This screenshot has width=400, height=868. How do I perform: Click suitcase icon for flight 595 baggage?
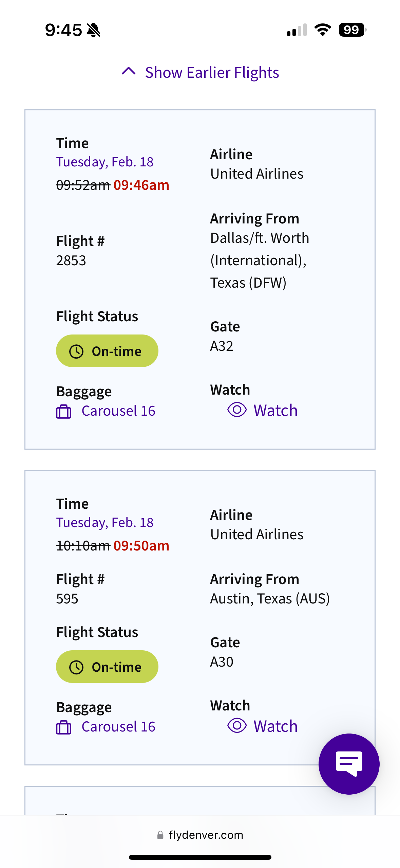point(63,727)
